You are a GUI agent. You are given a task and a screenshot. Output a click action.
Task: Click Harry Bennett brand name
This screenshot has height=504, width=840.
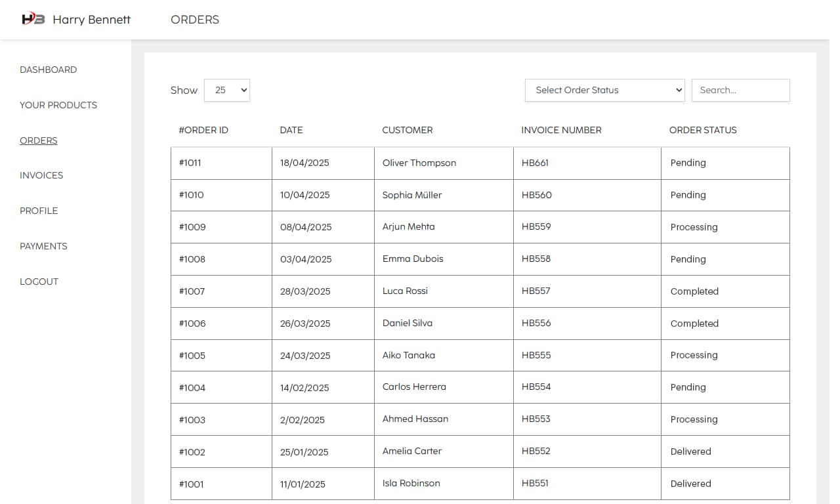[91, 20]
